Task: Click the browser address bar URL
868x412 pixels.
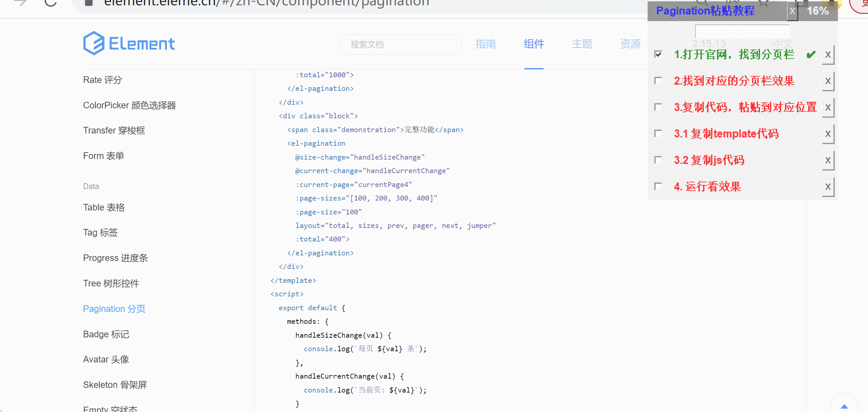Action: coord(267,3)
